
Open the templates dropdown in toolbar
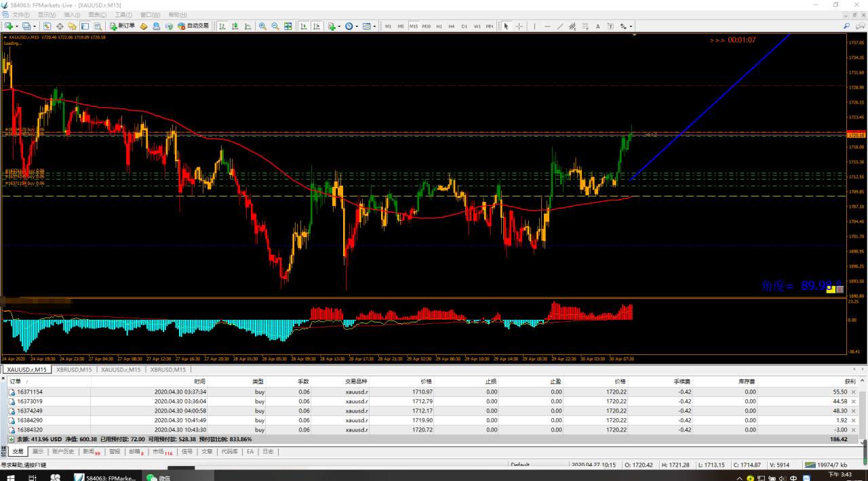(374, 26)
